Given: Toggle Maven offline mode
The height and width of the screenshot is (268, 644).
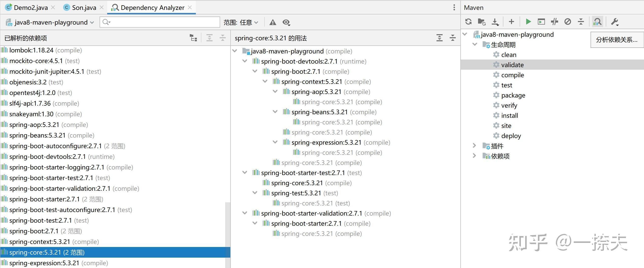Looking at the screenshot, I should pyautogui.click(x=568, y=22).
